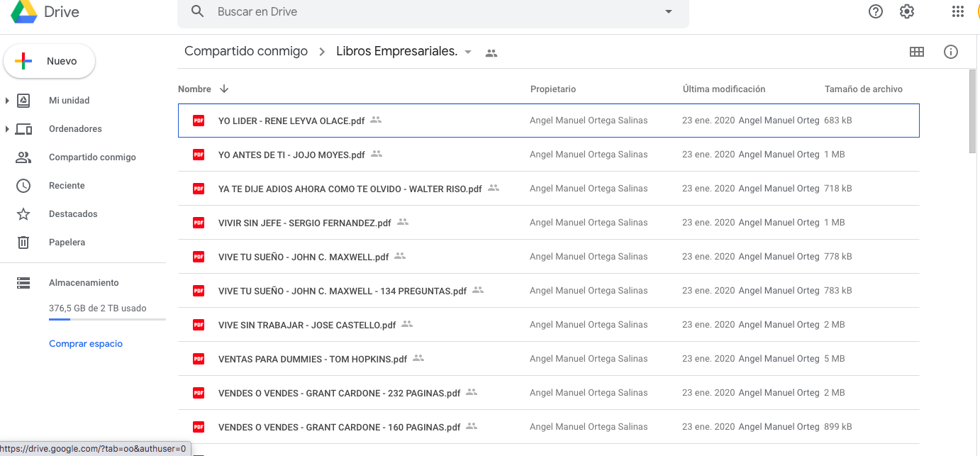Click the Comprar espacio link
Screen dimensions: 980x456
pos(86,344)
